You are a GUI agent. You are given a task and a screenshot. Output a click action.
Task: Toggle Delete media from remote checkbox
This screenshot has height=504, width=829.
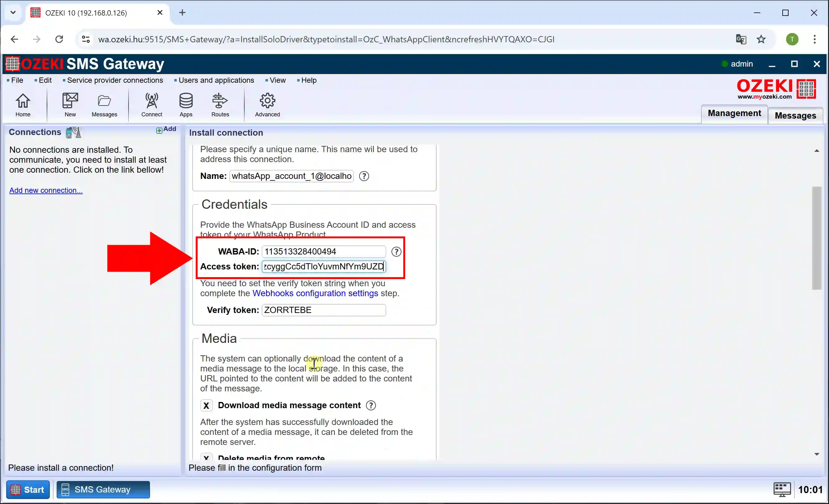[206, 458]
